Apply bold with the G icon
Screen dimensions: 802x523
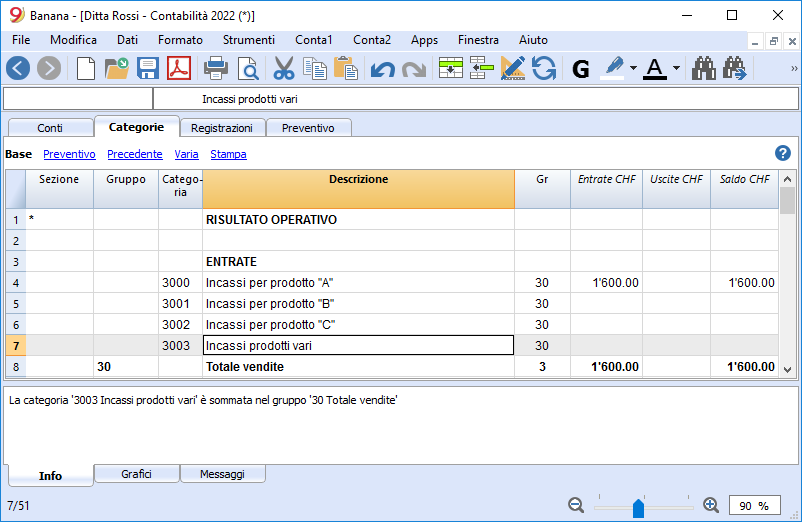click(x=581, y=69)
